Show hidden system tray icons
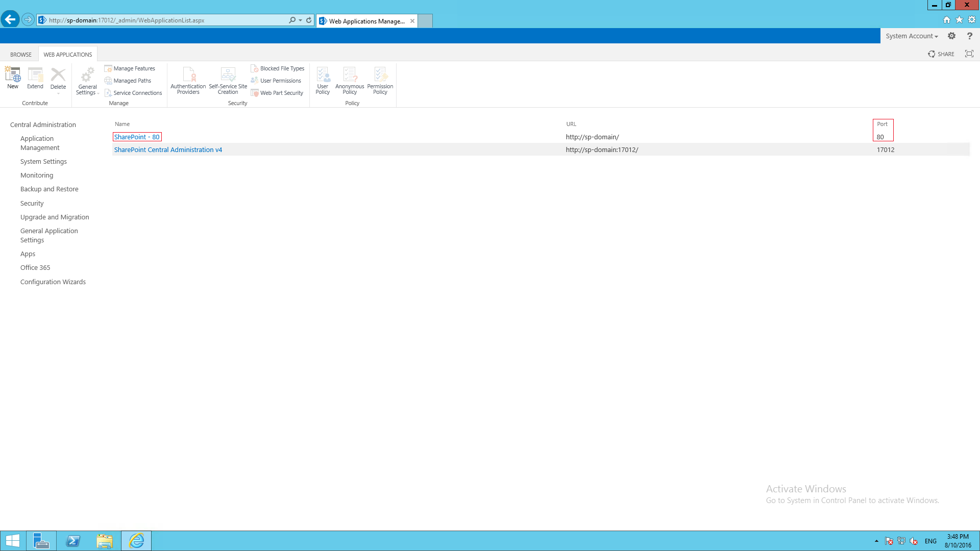Image resolution: width=980 pixels, height=551 pixels. coord(876,541)
